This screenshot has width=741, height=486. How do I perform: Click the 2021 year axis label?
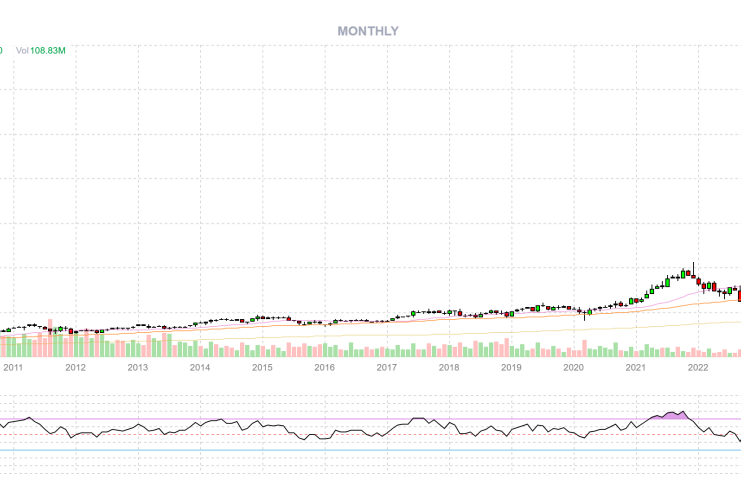[x=635, y=367]
